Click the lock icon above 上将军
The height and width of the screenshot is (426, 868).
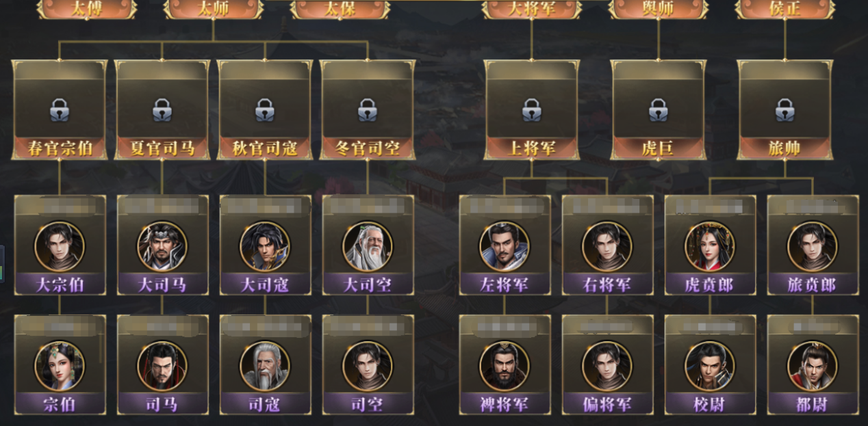pos(531,109)
